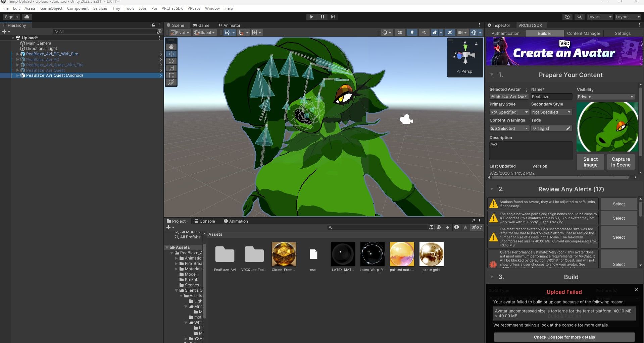
Task: Open the SDK Settings tab
Action: (623, 34)
